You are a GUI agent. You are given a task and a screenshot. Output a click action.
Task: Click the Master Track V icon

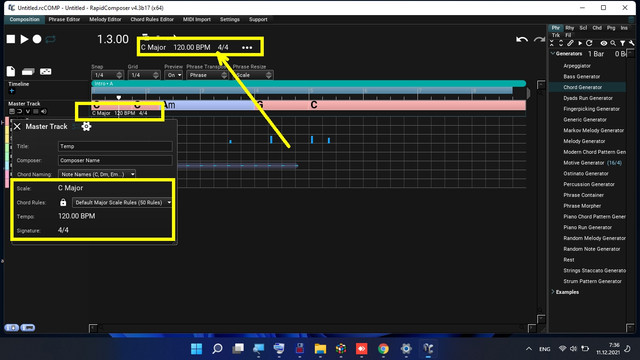28,111
